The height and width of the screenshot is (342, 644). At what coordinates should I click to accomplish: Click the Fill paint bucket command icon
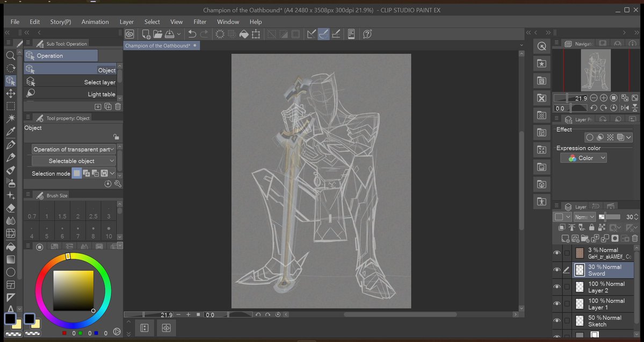coord(243,34)
